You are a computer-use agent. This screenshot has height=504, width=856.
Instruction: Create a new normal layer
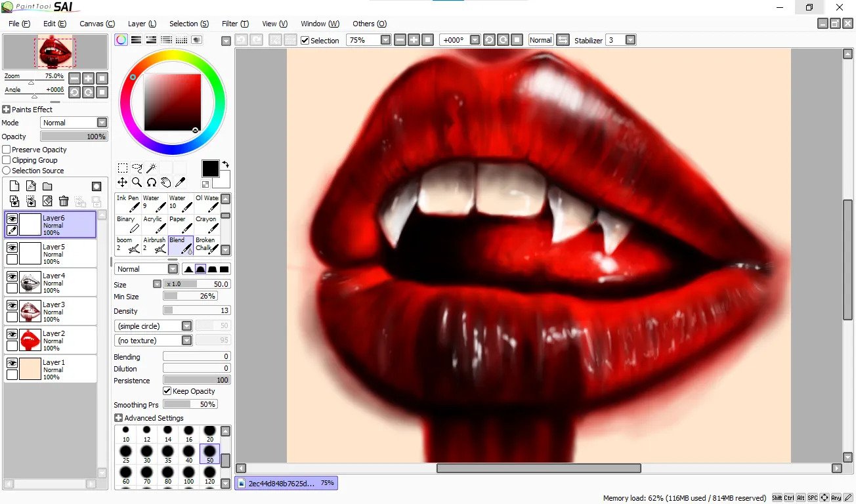14,186
